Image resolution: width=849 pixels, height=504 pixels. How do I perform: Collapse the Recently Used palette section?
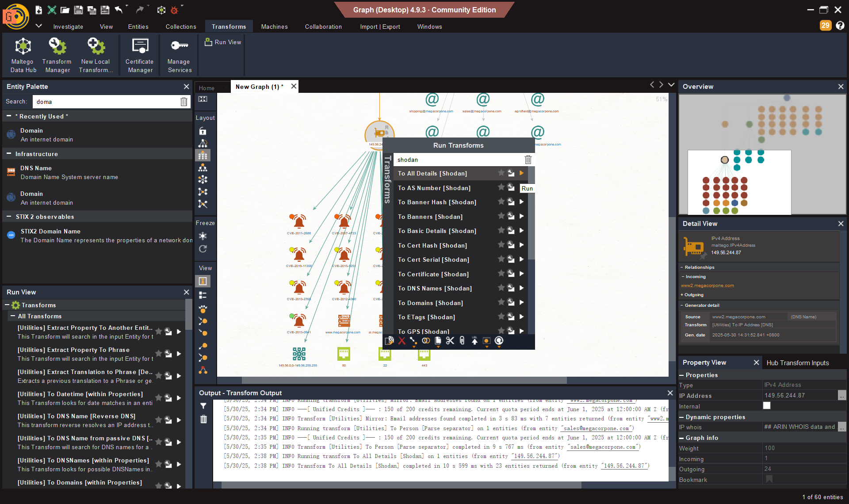(9, 116)
